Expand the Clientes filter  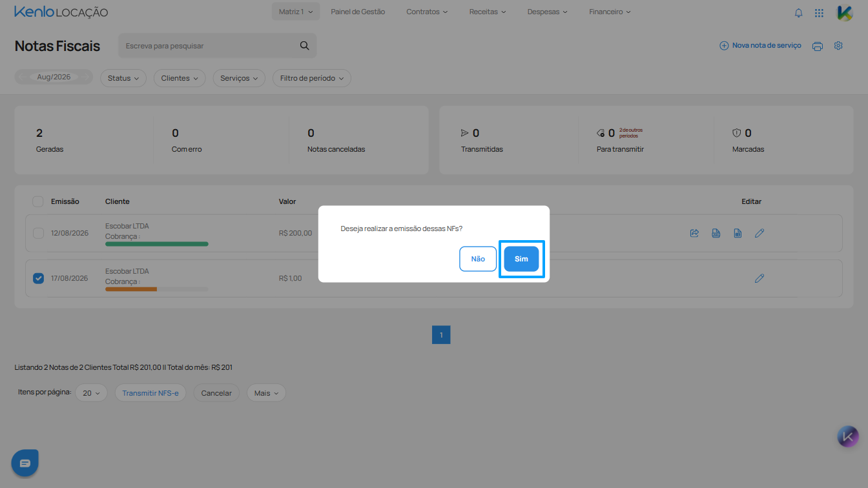click(180, 78)
